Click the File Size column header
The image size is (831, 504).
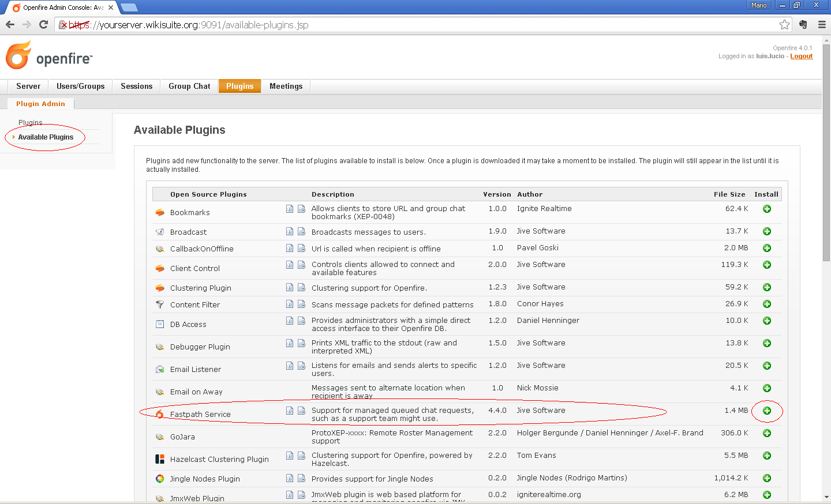point(729,194)
